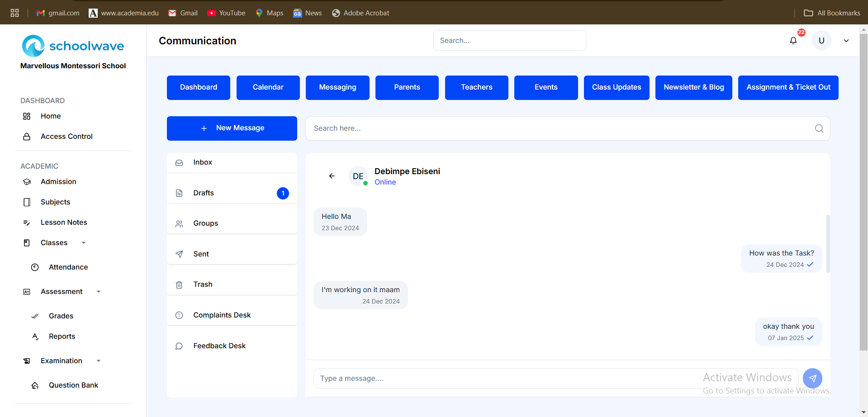Switch to the Messaging tab
The width and height of the screenshot is (868, 417).
tap(337, 87)
